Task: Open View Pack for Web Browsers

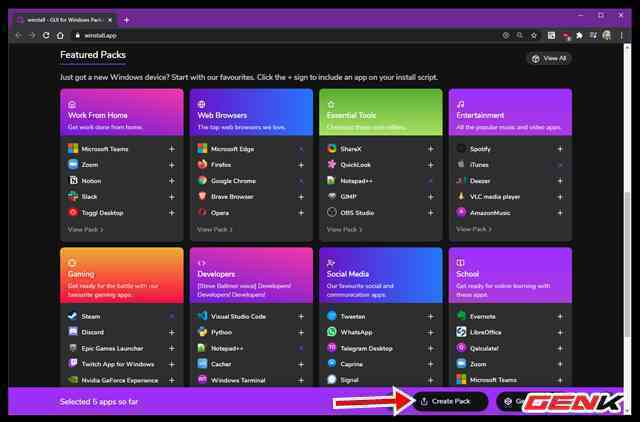Action: [215, 229]
